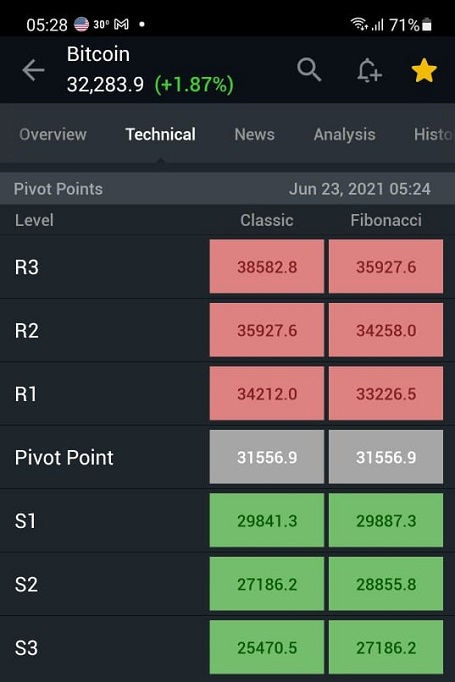Tap the Gmail notification icon in status bar

coord(121,24)
